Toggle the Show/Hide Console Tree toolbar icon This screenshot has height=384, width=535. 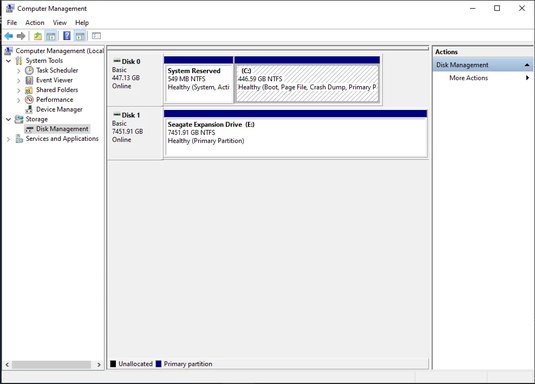tap(51, 35)
